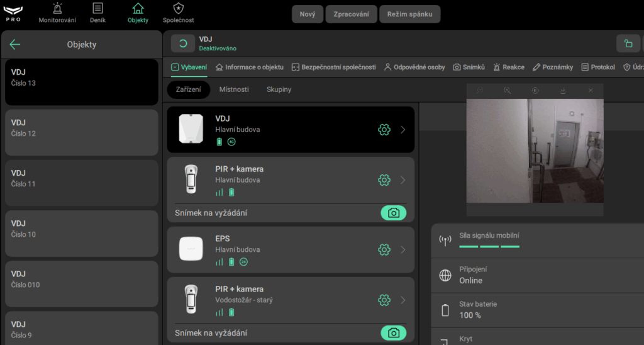This screenshot has width=644, height=345.
Task: Open the Informace o objektu tab
Action: click(x=250, y=67)
